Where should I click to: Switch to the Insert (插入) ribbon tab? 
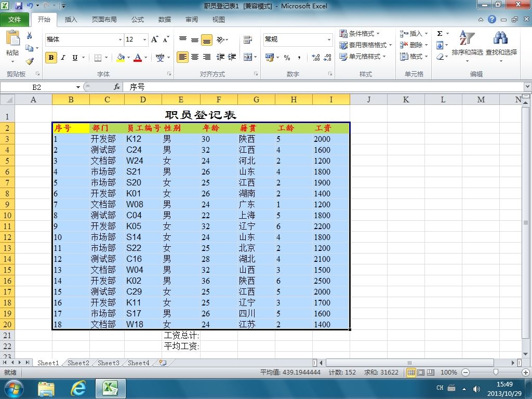(71, 20)
